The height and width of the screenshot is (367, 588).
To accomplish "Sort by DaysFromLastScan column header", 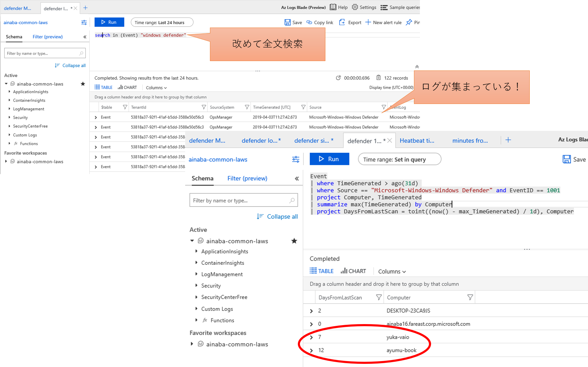I will click(x=340, y=298).
